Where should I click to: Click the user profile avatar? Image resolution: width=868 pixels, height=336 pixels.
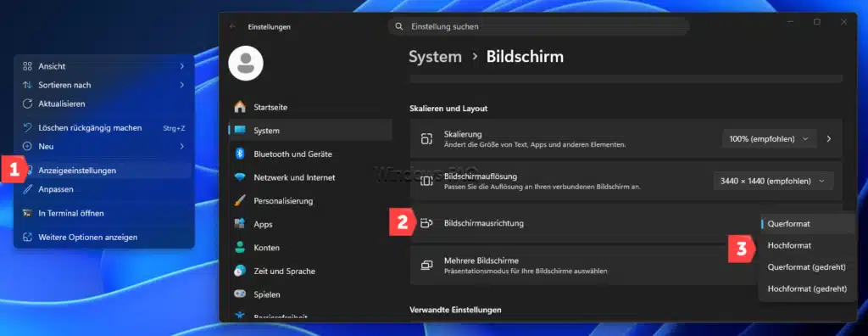(246, 63)
